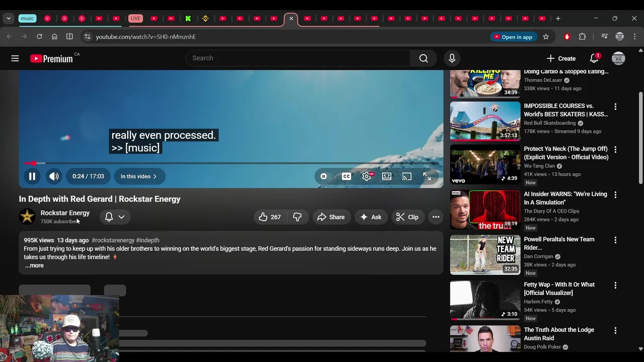The height and width of the screenshot is (362, 644).
Task: Open options for IMPOSSIBLE COURSES video
Action: (x=615, y=107)
